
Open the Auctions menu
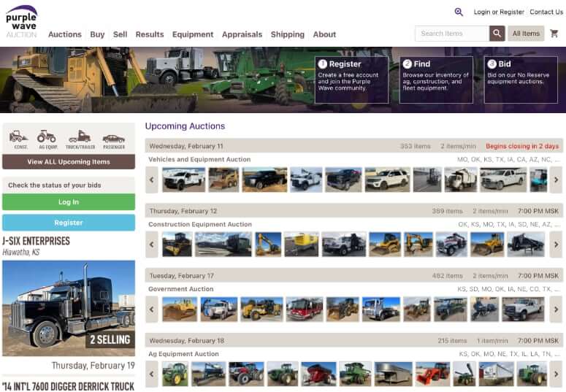click(65, 34)
